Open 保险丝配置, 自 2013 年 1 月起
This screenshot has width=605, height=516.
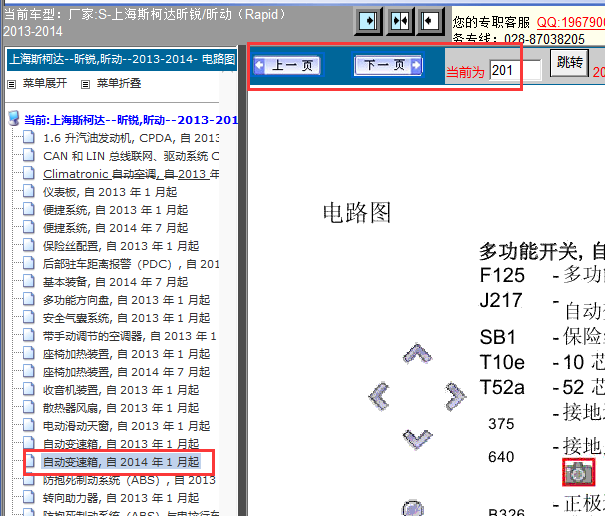point(121,246)
